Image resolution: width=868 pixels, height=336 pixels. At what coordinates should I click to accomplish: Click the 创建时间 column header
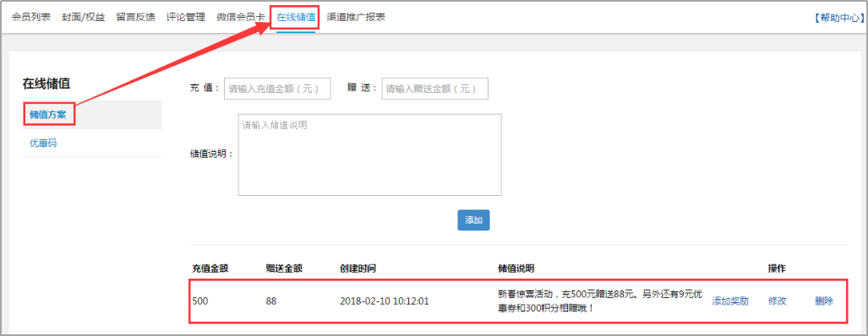pos(358,268)
